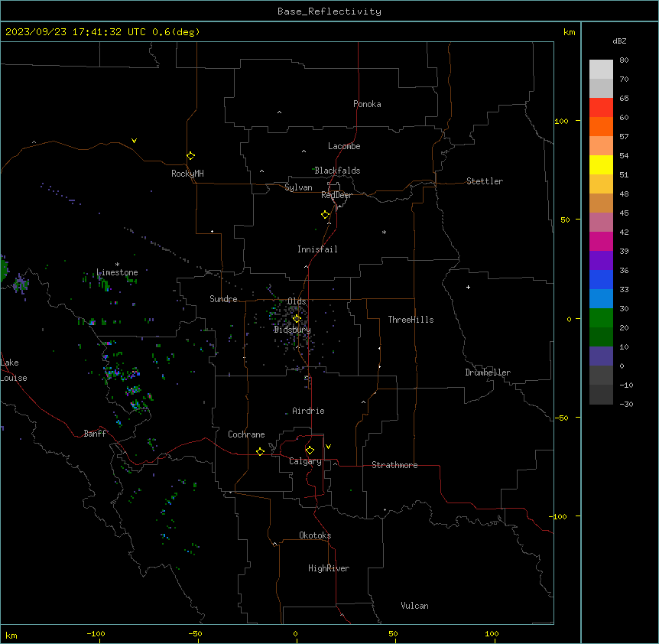Image resolution: width=659 pixels, height=644 pixels.
Task: Click the white plus marker north of Drumheller
Action: [468, 287]
